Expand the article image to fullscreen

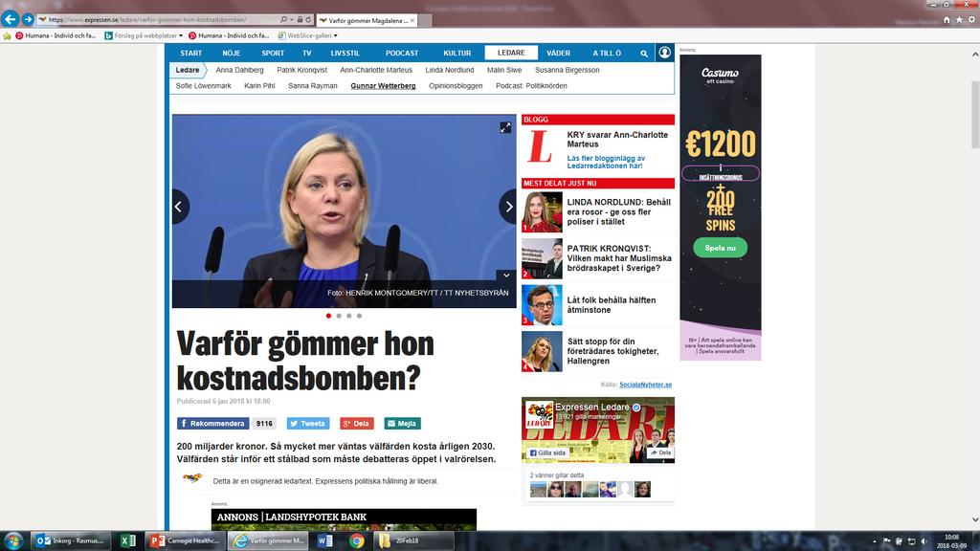click(x=505, y=127)
